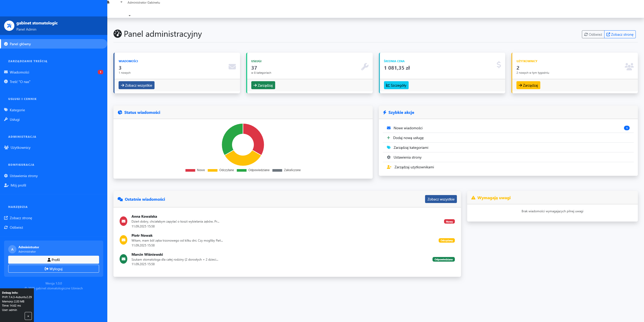
Task: Click blue count badge on Nowe wiadomości
Action: click(x=627, y=128)
